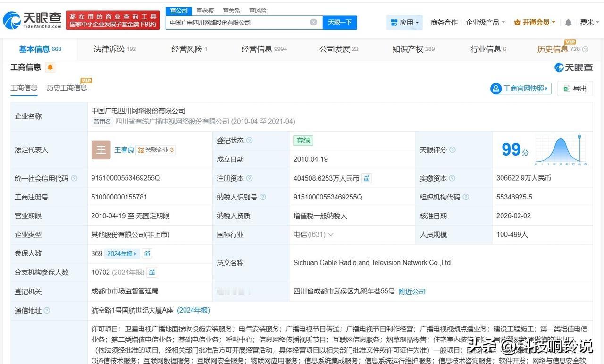Switch to the 行业信息 tab
604x364 pixels.
click(488, 49)
